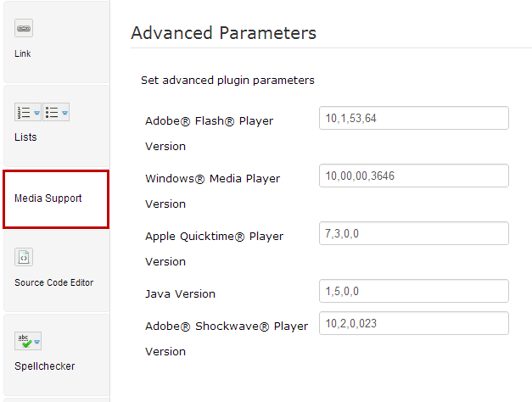532x402 pixels.
Task: Focus the Adobe Flash Player Version field
Action: pyautogui.click(x=414, y=118)
